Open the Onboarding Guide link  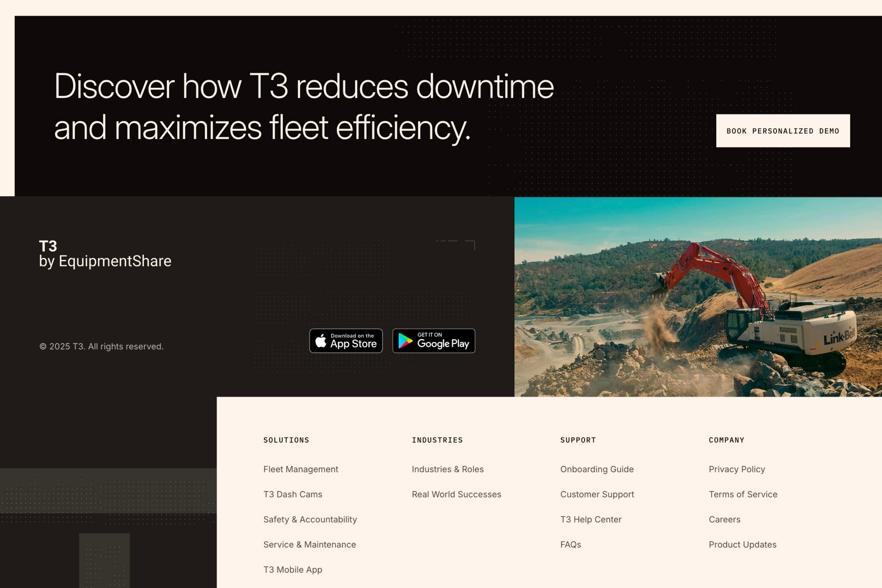[x=597, y=469]
